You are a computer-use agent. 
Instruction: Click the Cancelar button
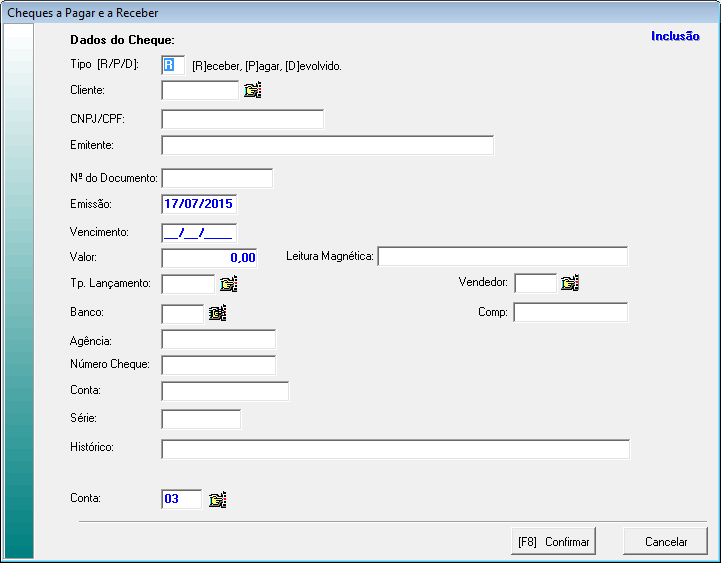(665, 541)
